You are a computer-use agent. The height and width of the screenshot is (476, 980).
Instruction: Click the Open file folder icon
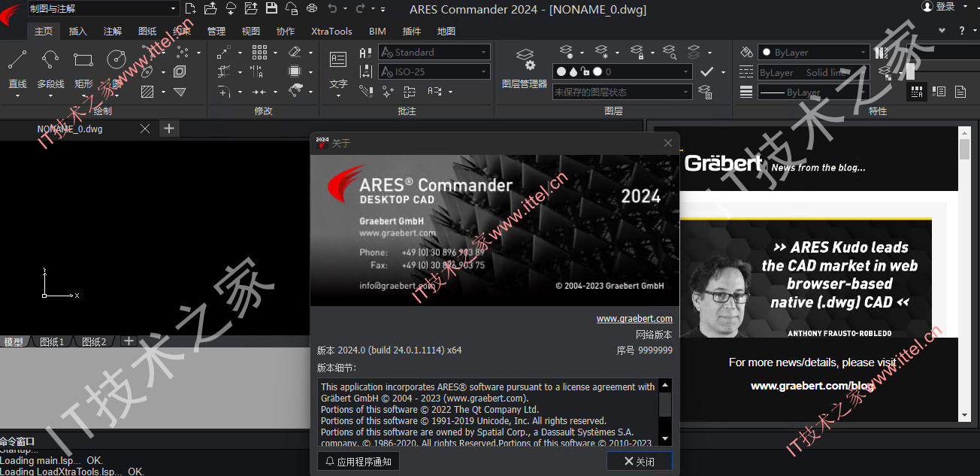pyautogui.click(x=210, y=9)
